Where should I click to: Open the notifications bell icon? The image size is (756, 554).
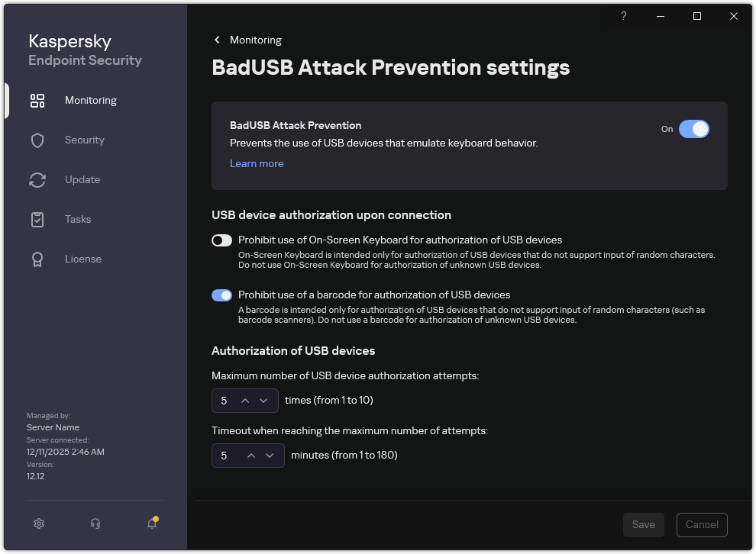click(x=152, y=524)
